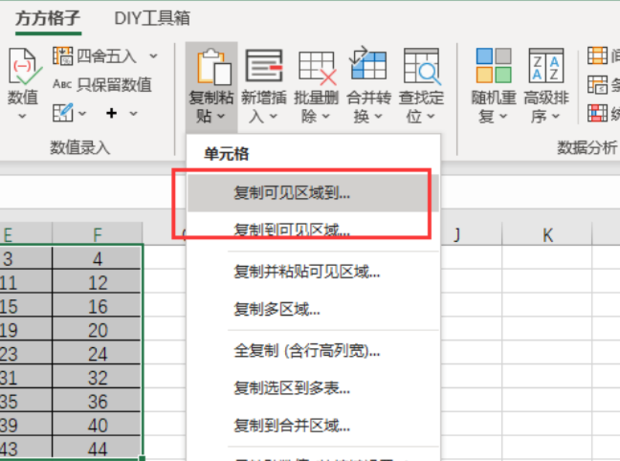Click the 高级排序 advanced sort icon
This screenshot has height=461, width=620.
[547, 68]
